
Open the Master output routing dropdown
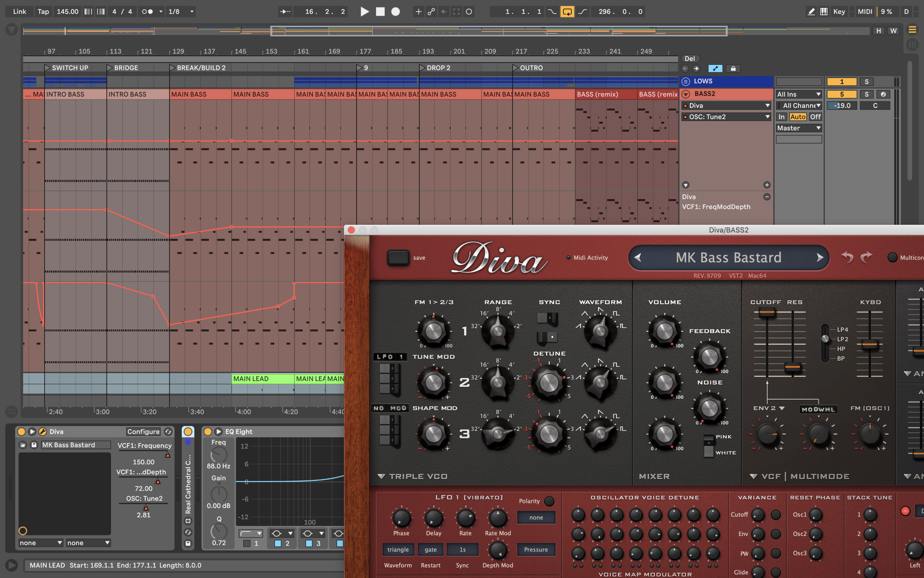[799, 128]
